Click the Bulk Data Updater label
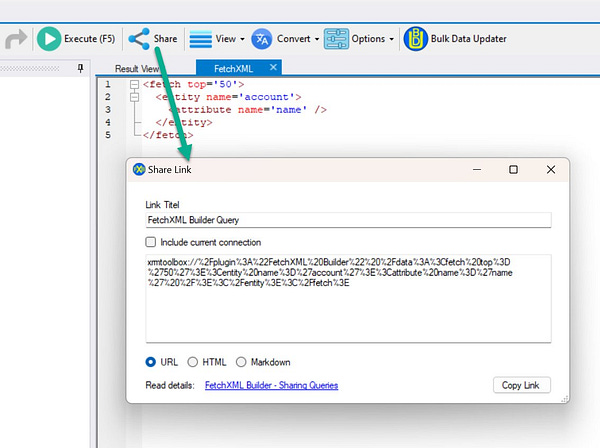Image resolution: width=600 pixels, height=448 pixels. [468, 39]
